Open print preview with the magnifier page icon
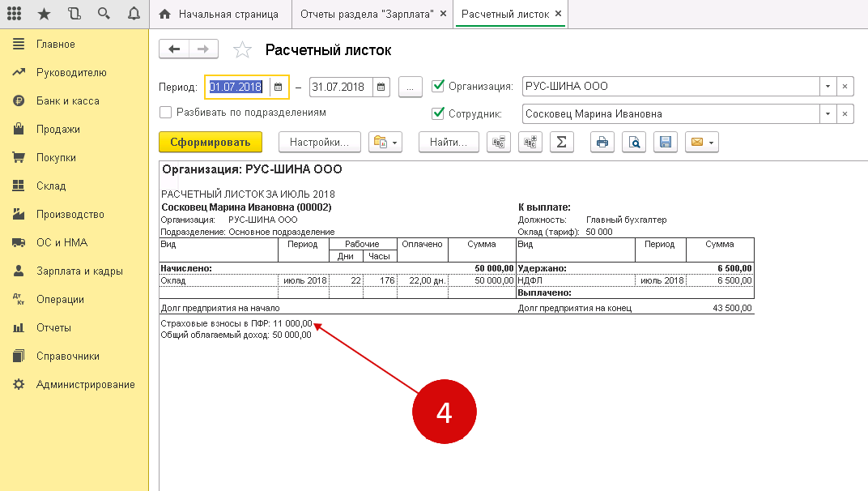 point(635,142)
